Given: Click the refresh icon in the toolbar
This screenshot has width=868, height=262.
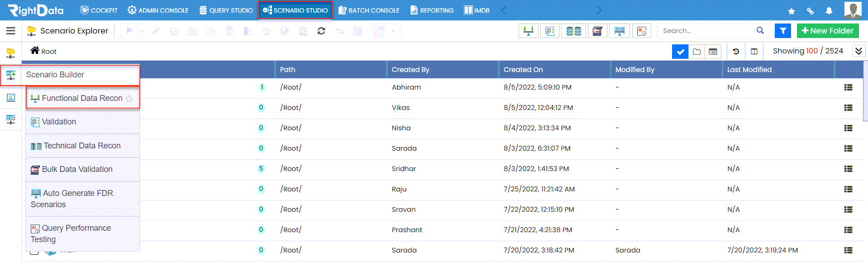Looking at the screenshot, I should pyautogui.click(x=321, y=31).
